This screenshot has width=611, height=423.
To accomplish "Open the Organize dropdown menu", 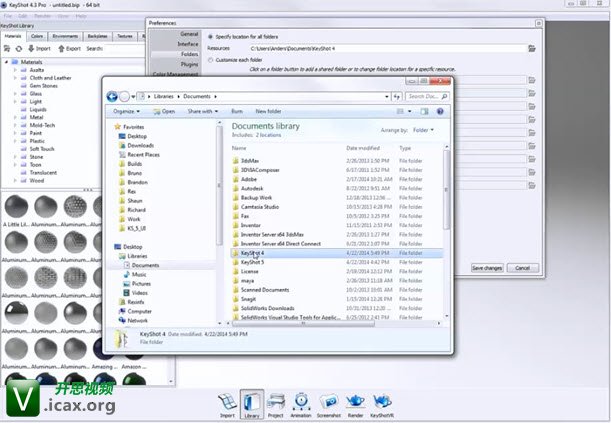I will [127, 112].
